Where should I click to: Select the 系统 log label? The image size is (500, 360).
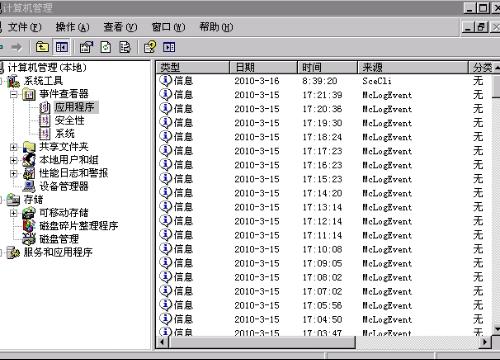[x=65, y=134]
